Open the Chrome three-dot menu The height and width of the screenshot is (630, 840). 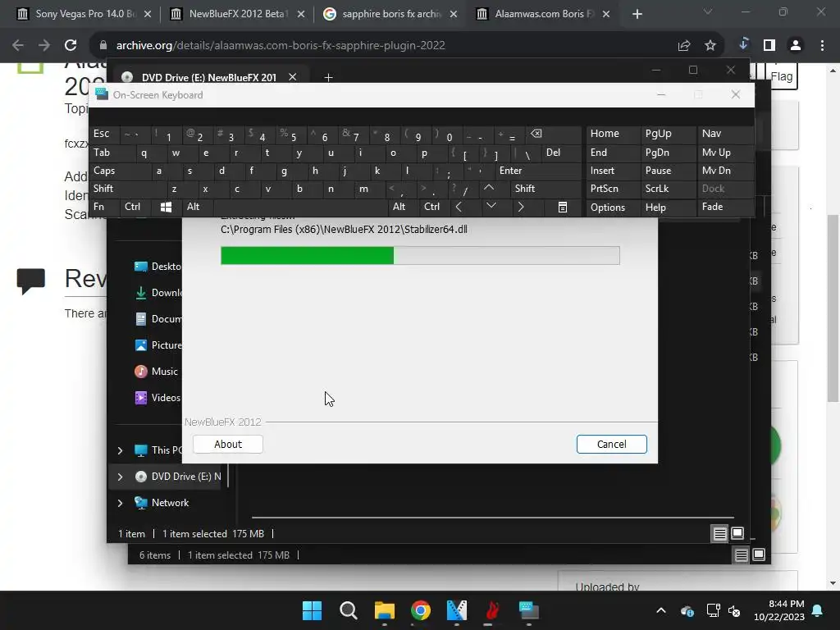click(822, 46)
